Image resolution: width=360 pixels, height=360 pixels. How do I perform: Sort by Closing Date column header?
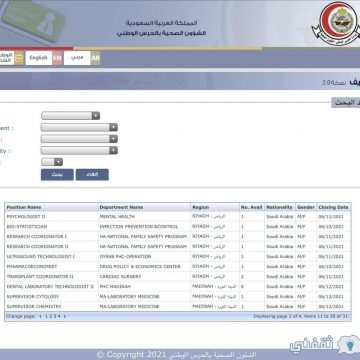pyautogui.click(x=333, y=207)
